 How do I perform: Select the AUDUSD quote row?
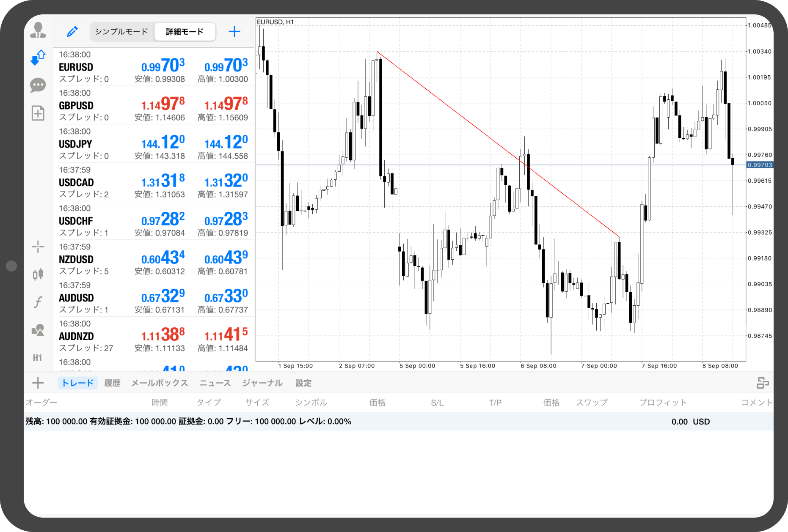pos(154,298)
